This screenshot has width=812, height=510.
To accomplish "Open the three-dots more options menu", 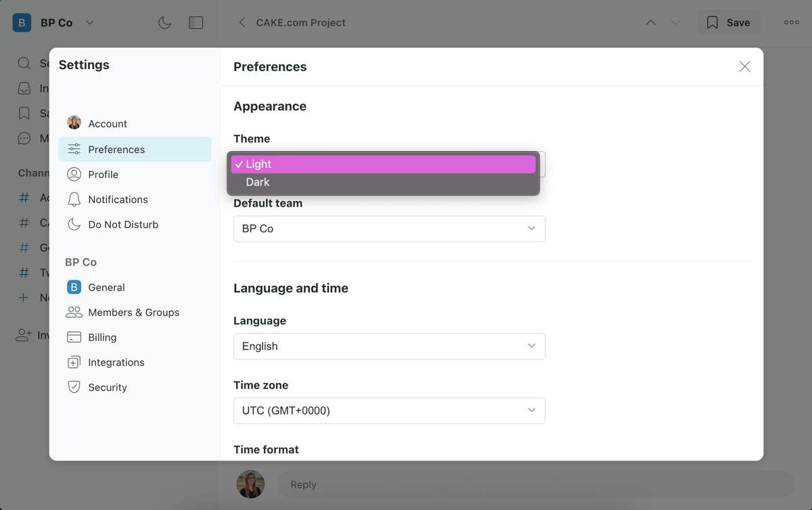I will [x=791, y=23].
